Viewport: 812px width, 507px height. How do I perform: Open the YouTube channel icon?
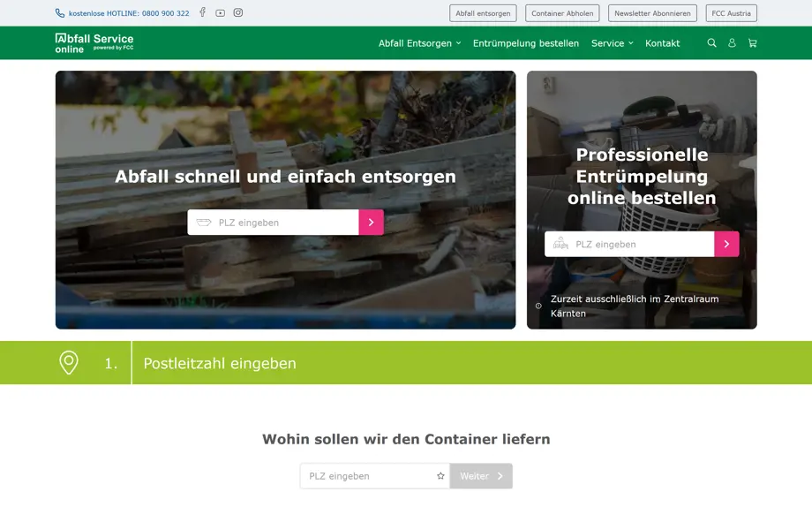[220, 13]
